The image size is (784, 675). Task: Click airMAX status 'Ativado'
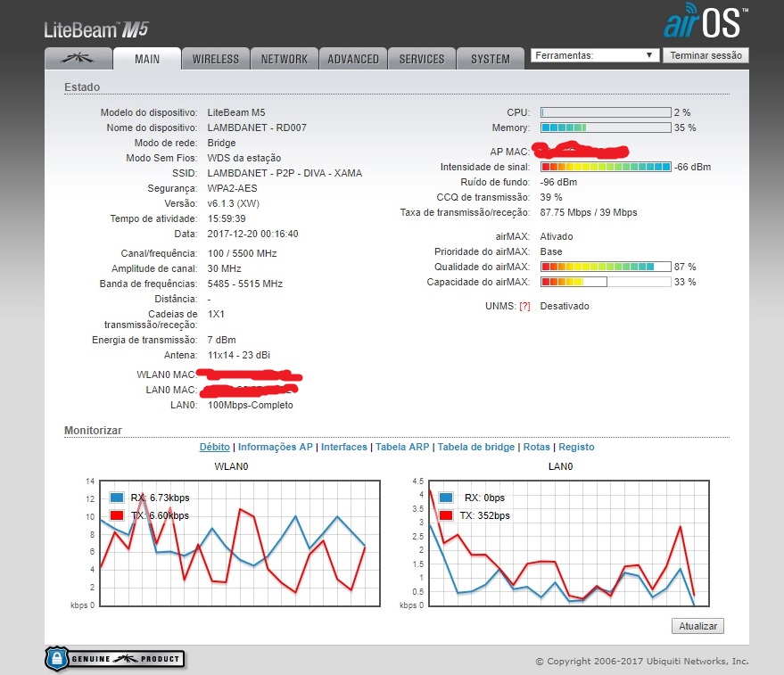(557, 236)
